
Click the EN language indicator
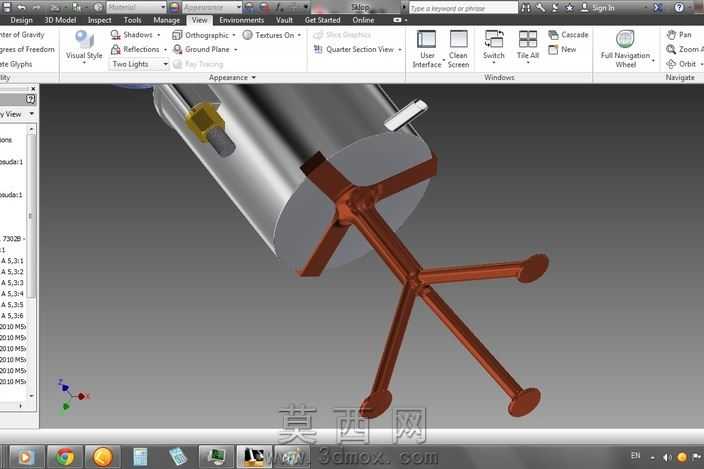[635, 456]
